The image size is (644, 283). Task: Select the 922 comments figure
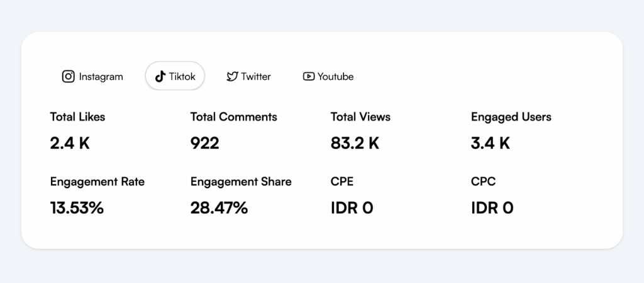click(x=205, y=143)
